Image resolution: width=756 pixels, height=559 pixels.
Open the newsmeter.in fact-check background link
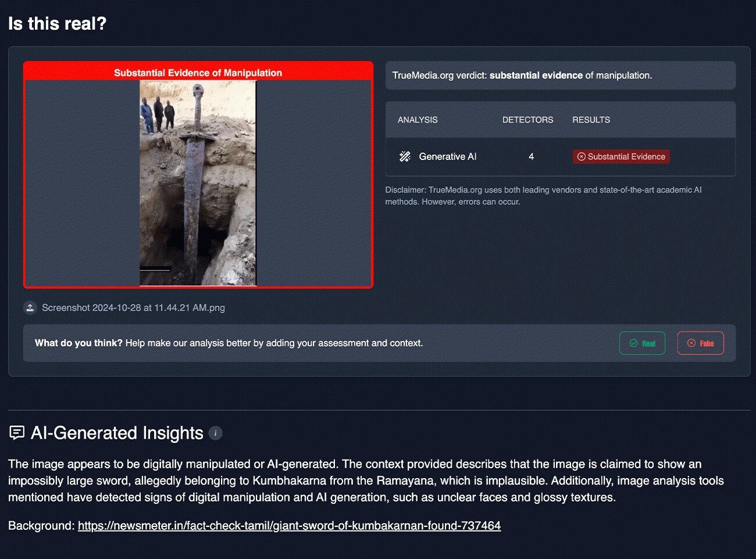click(x=289, y=526)
